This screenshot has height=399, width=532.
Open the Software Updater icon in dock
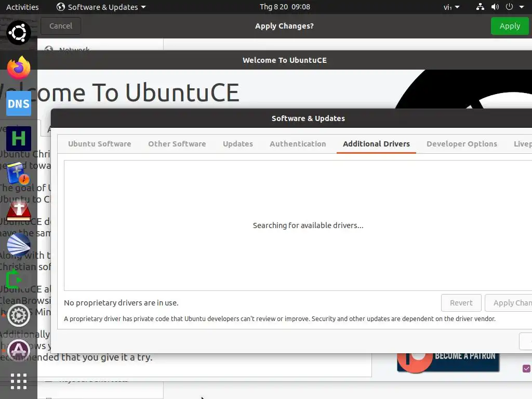[19, 350]
